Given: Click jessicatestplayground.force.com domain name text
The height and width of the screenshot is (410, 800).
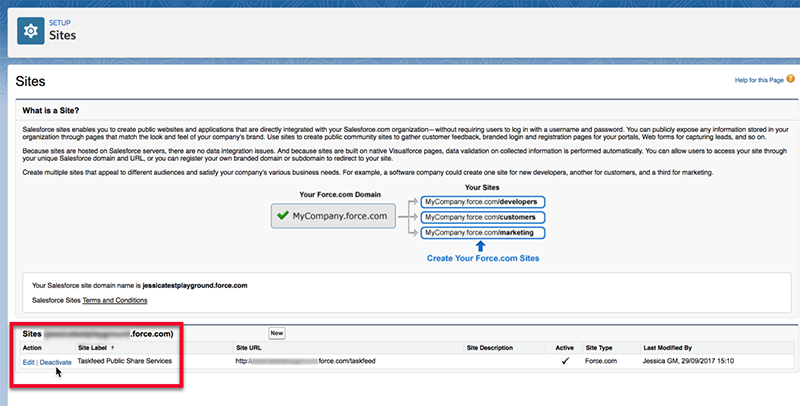Looking at the screenshot, I should pos(195,286).
